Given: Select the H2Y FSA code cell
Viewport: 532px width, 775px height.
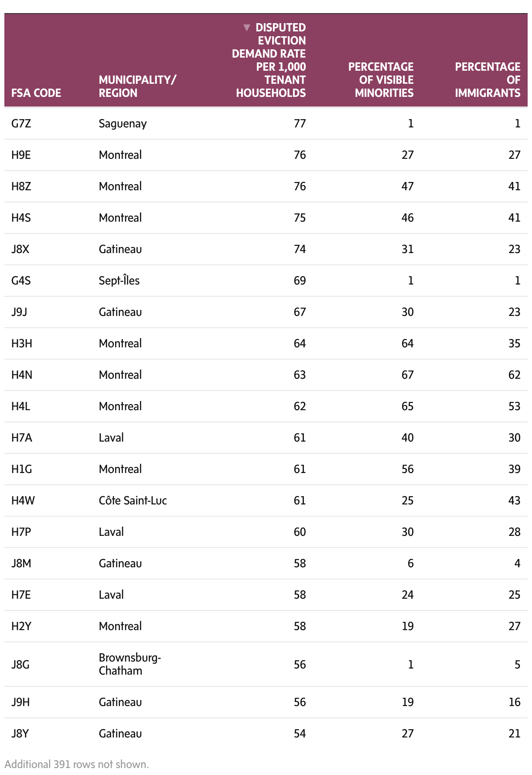Looking at the screenshot, I should click(x=21, y=626).
